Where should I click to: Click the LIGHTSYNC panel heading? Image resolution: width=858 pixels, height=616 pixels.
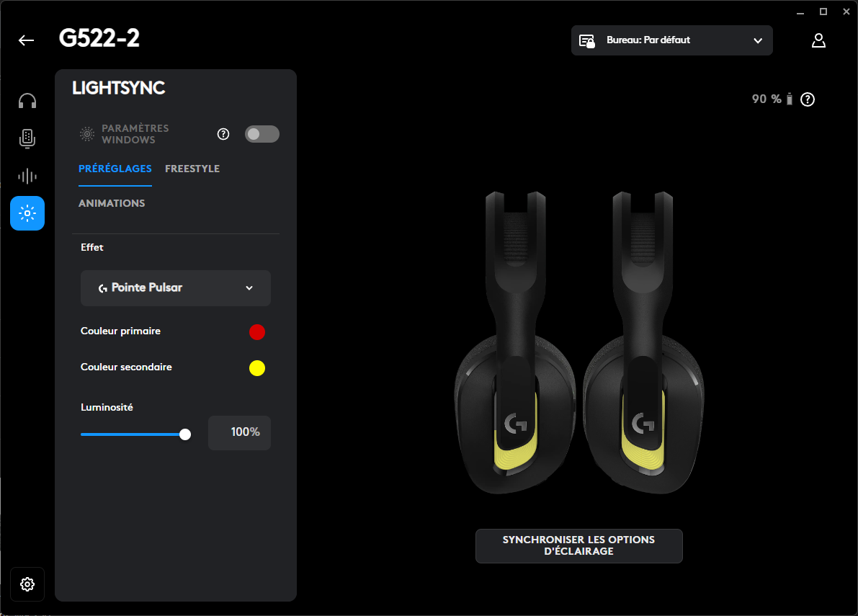pos(119,88)
